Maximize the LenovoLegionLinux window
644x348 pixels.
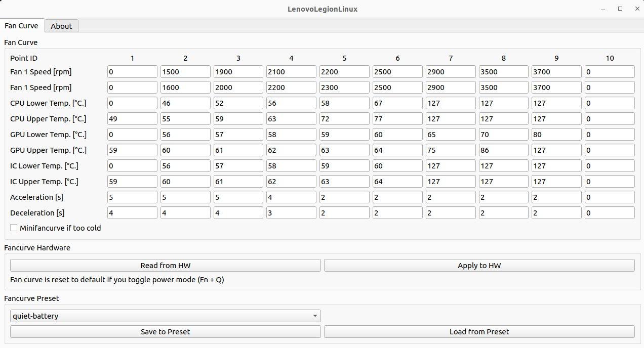click(x=620, y=9)
